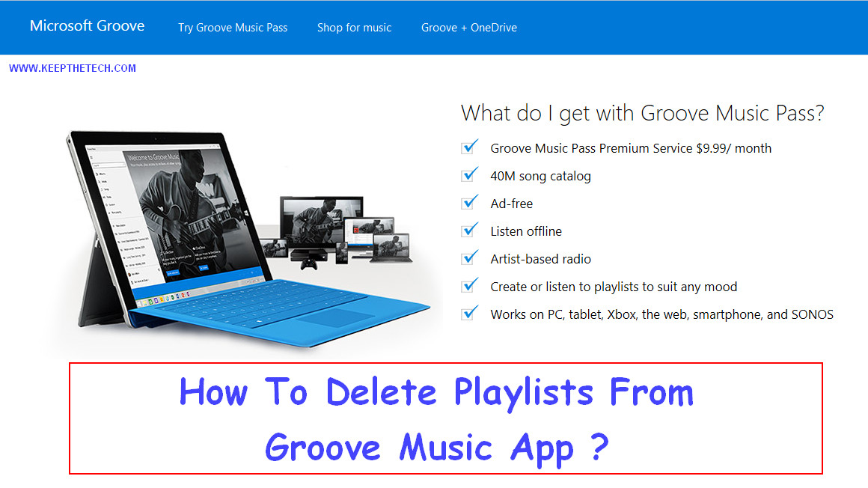
Task: Open Try Groove Music Pass menu item
Action: click(x=233, y=28)
